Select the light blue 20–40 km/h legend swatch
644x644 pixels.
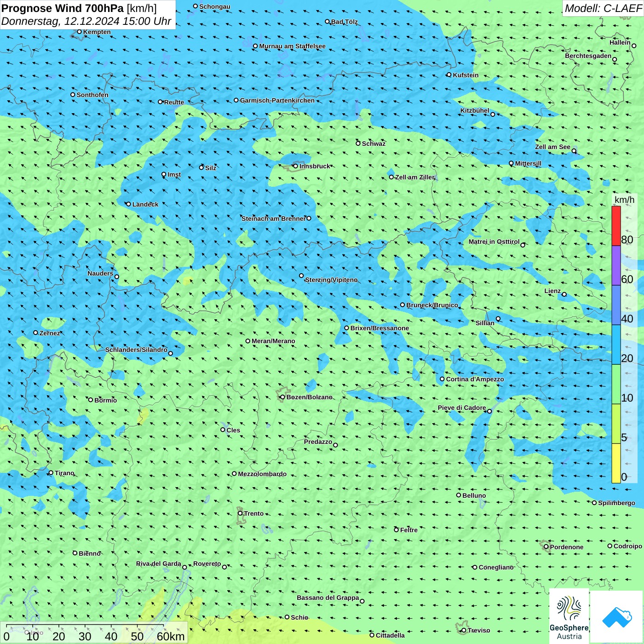616,345
